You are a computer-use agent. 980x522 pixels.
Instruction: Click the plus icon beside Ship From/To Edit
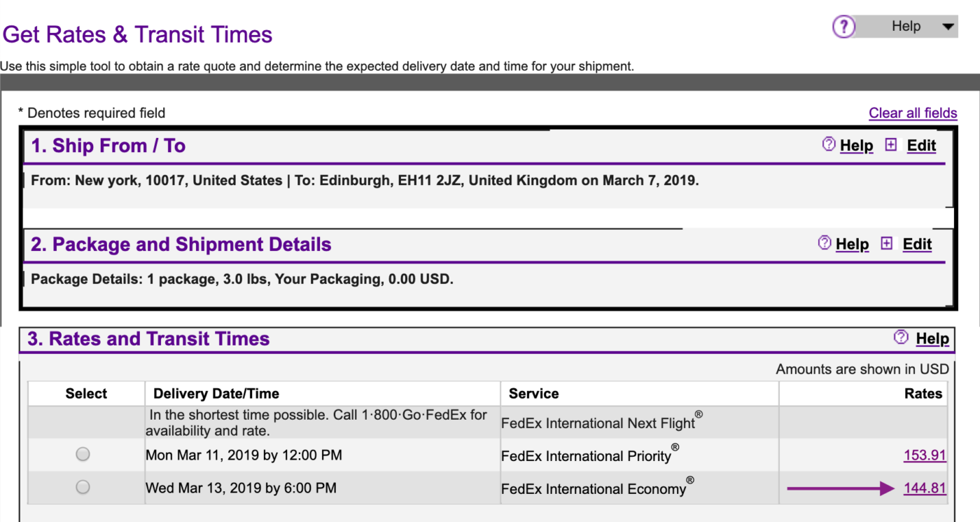889,145
